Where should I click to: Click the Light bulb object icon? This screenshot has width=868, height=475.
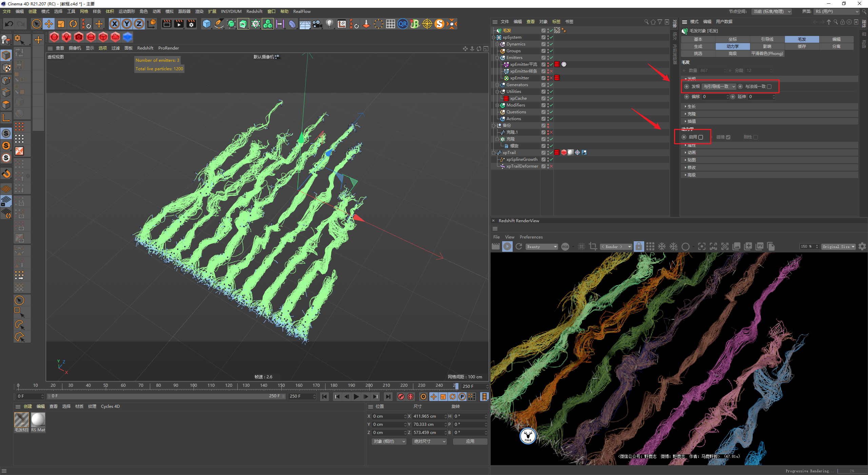[329, 24]
